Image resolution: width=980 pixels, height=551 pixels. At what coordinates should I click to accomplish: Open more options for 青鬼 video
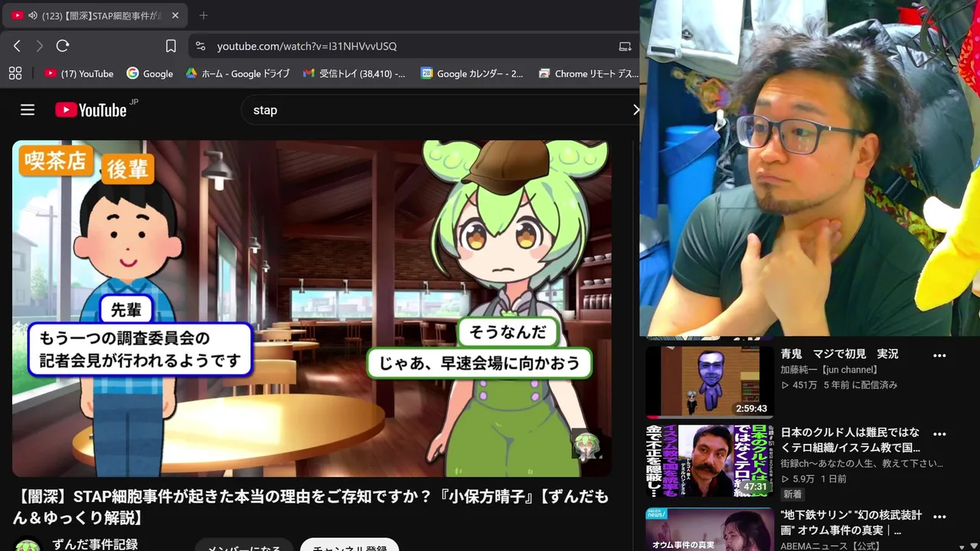939,356
